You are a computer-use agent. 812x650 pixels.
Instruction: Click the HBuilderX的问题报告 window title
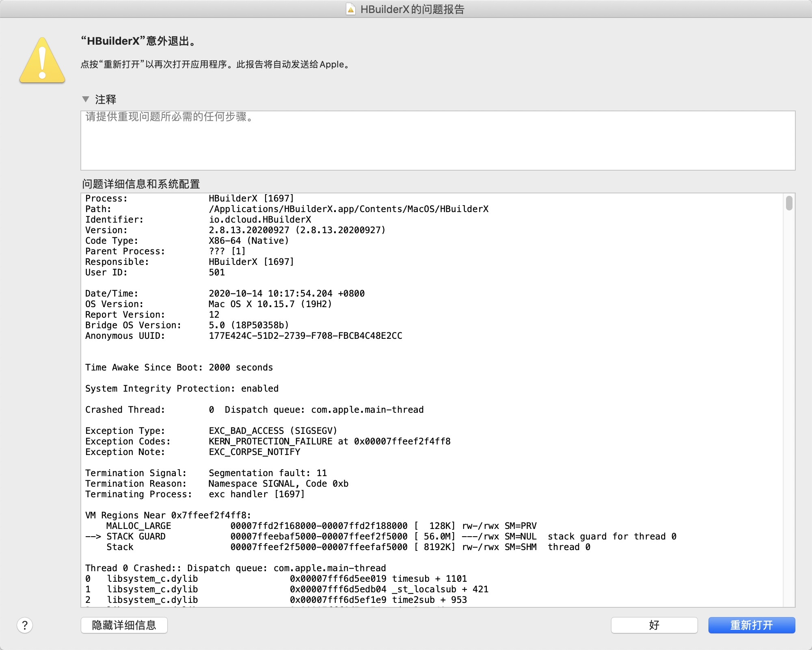pyautogui.click(x=412, y=9)
